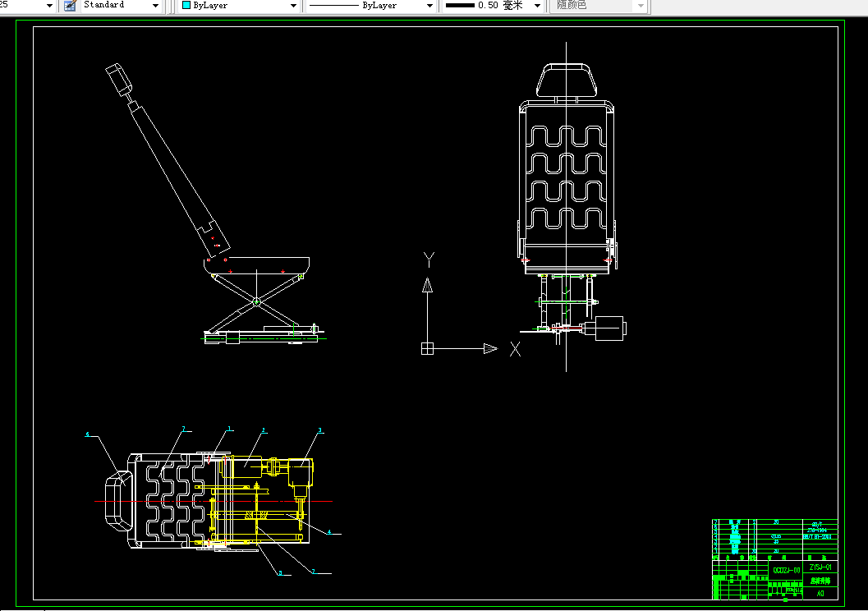Open the dropdown ending in 25

coord(49,6)
